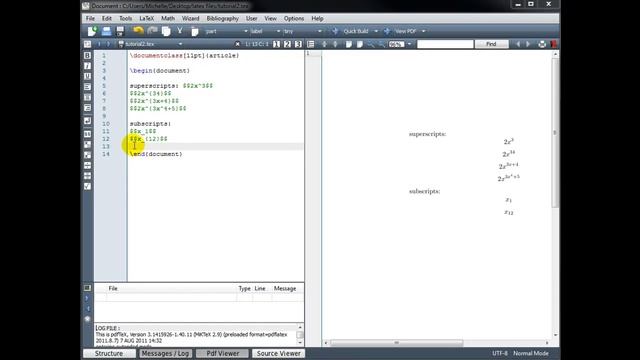Select bookmark 3 button
The height and width of the screenshot is (360, 640).
click(298, 44)
